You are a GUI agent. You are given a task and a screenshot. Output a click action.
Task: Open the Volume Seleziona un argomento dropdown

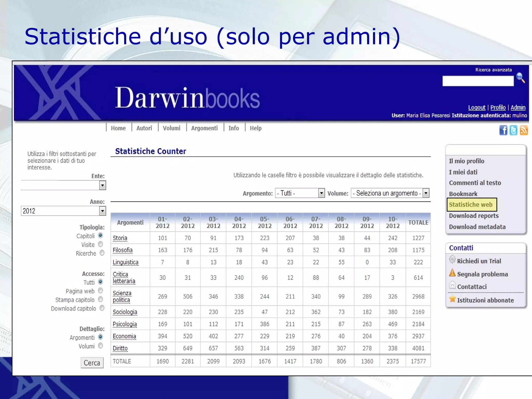(x=390, y=193)
